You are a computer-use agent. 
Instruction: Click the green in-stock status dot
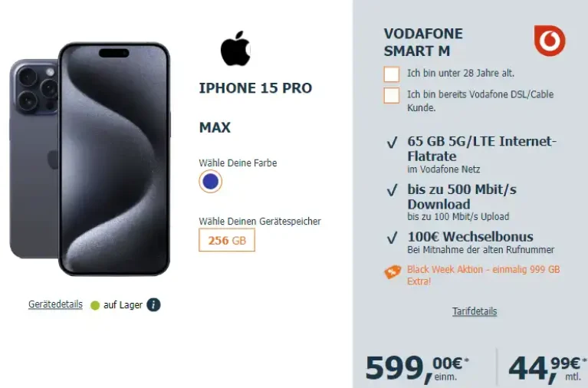[x=95, y=305]
